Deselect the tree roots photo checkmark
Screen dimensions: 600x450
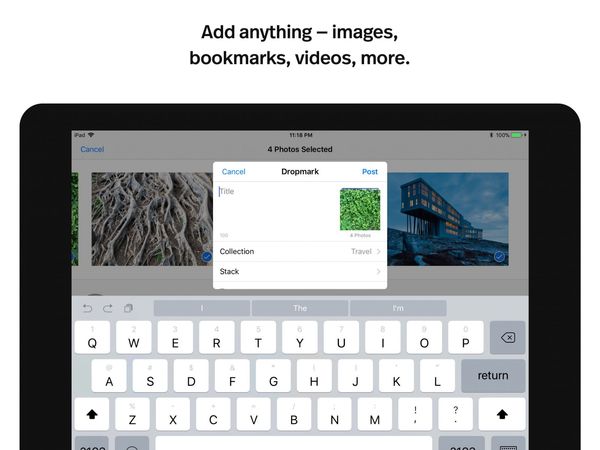tap(207, 257)
